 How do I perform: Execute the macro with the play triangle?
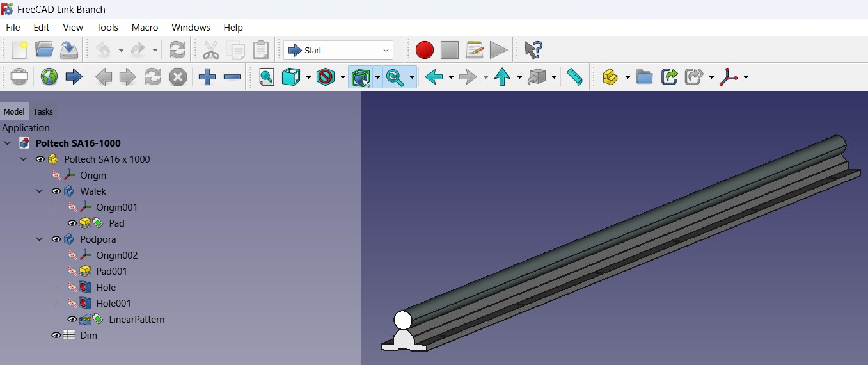pos(498,50)
